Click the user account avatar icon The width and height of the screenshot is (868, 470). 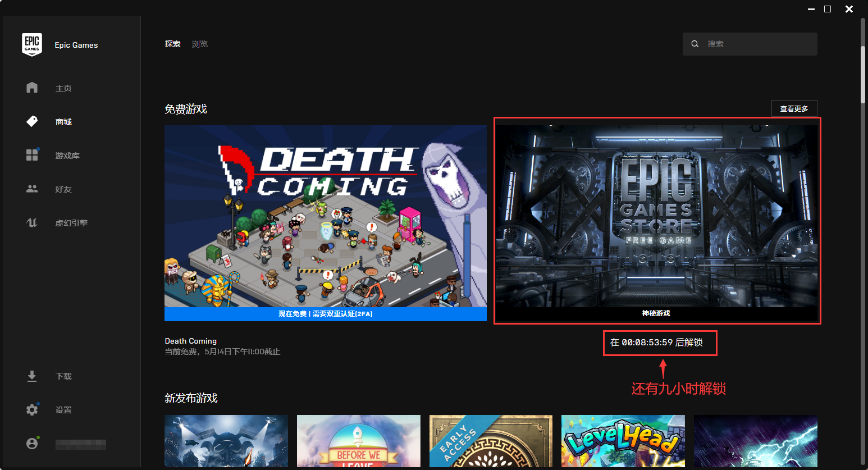click(32, 444)
